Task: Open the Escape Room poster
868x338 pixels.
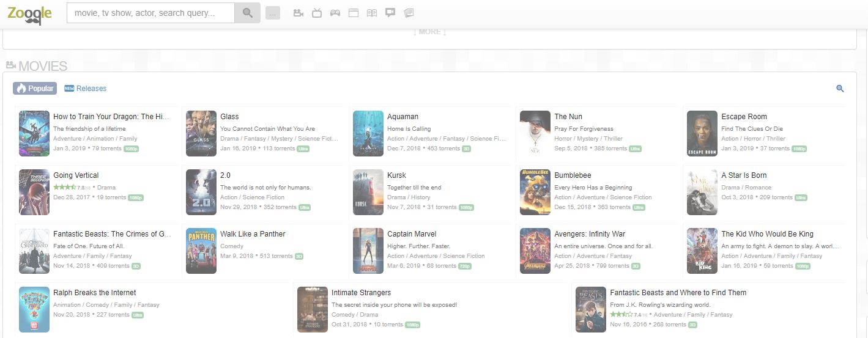Action: click(x=702, y=134)
